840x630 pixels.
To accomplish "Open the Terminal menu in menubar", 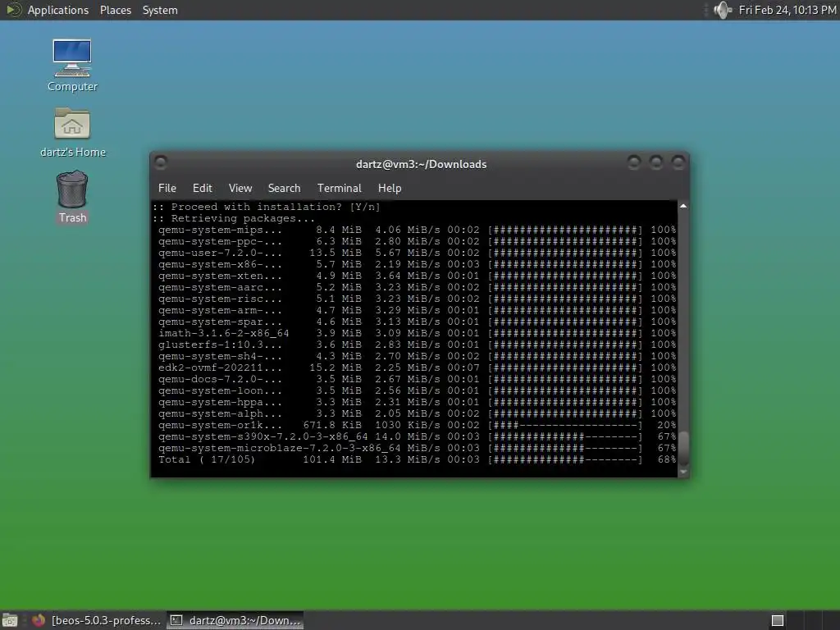I will pyautogui.click(x=339, y=188).
